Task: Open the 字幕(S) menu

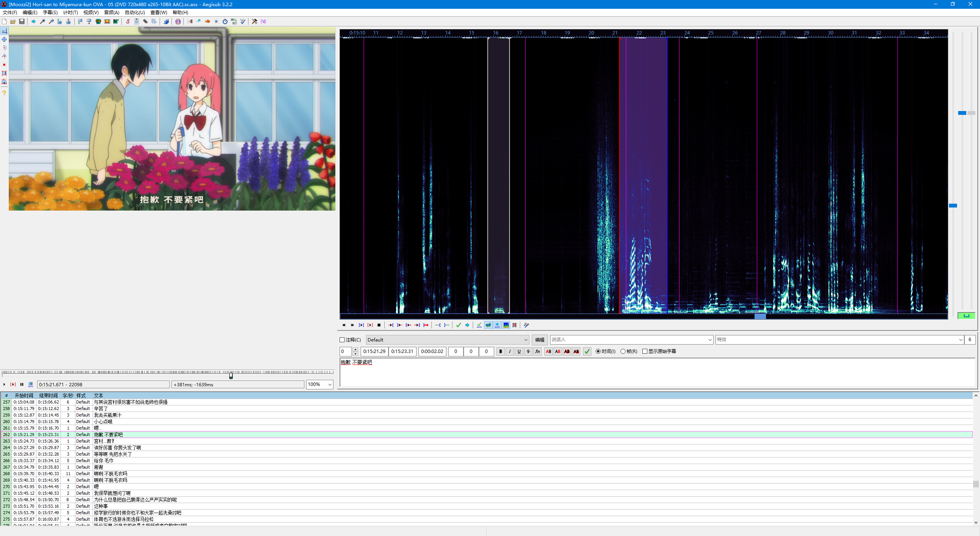Action: point(50,13)
